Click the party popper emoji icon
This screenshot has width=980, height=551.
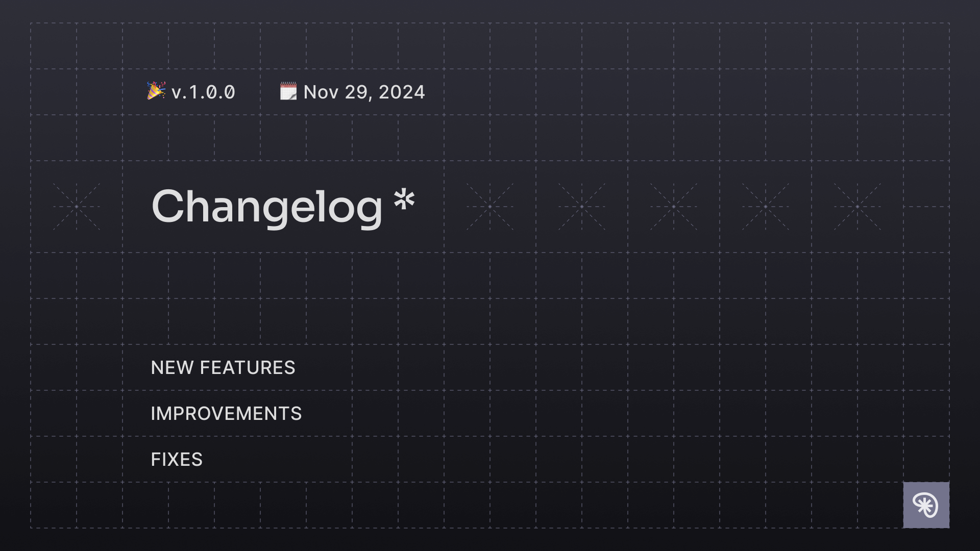[156, 91]
